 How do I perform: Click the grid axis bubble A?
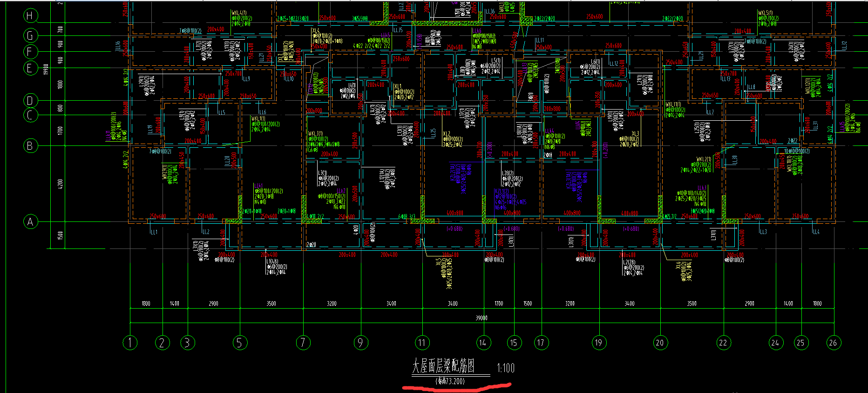click(x=30, y=221)
